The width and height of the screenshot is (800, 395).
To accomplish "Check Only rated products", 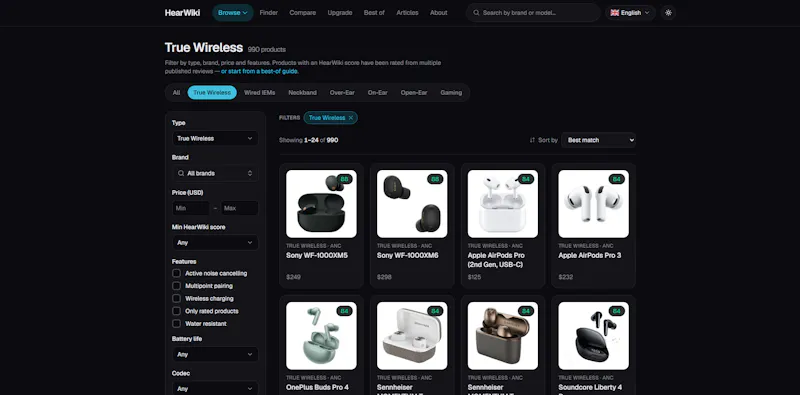I will pyautogui.click(x=177, y=311).
